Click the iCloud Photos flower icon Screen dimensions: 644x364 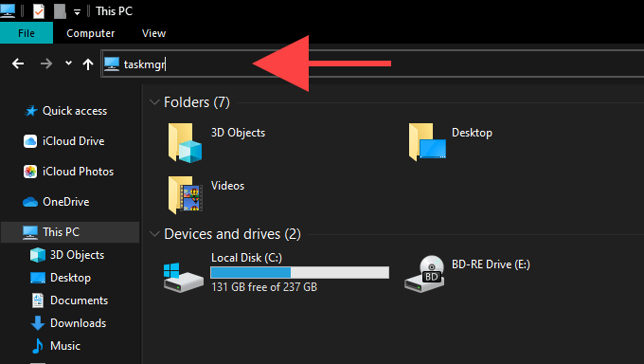pos(30,172)
